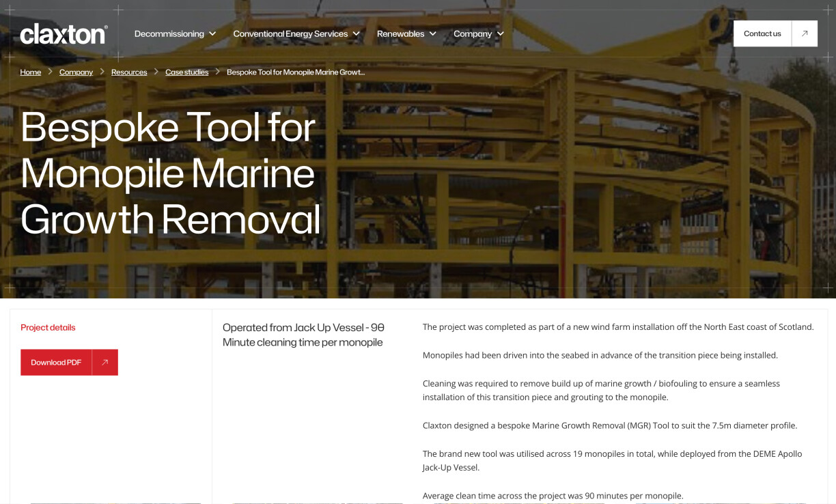Open the Decommissioning menu item
Image resolution: width=836 pixels, height=504 pixels.
point(169,34)
